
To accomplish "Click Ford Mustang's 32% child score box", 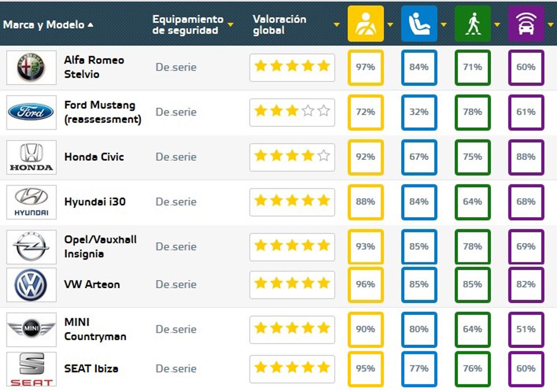I will [x=419, y=112].
